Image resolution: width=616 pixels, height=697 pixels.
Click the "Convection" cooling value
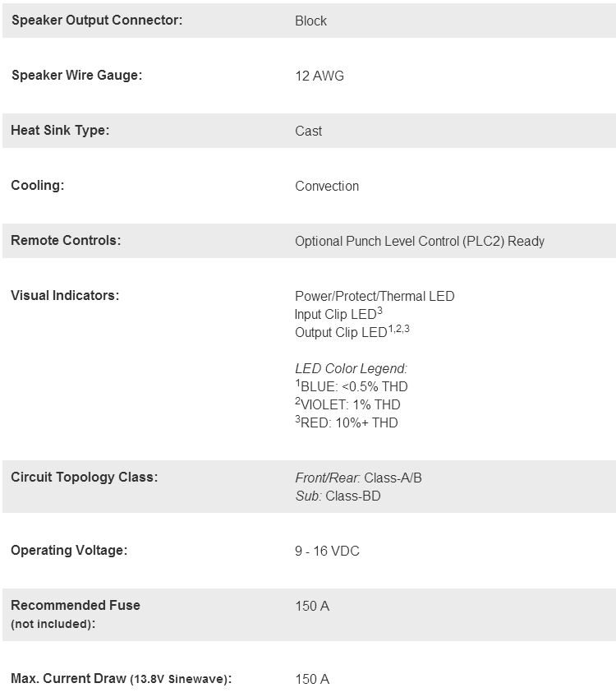(327, 187)
